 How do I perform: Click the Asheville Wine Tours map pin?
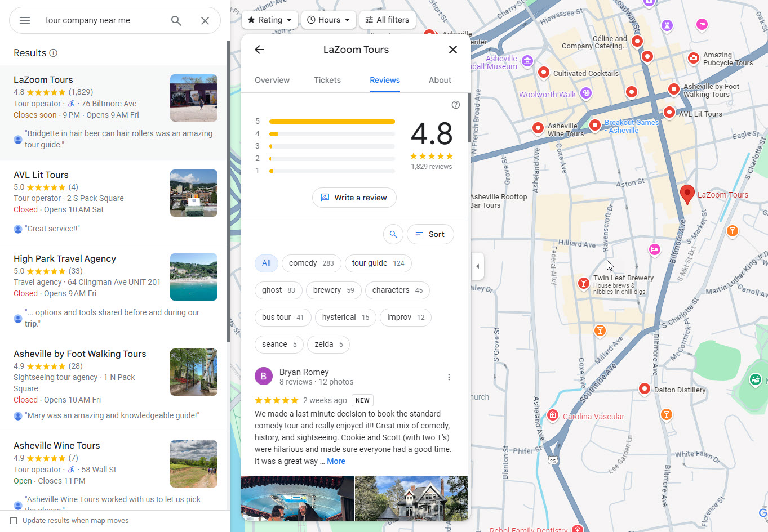(x=538, y=128)
